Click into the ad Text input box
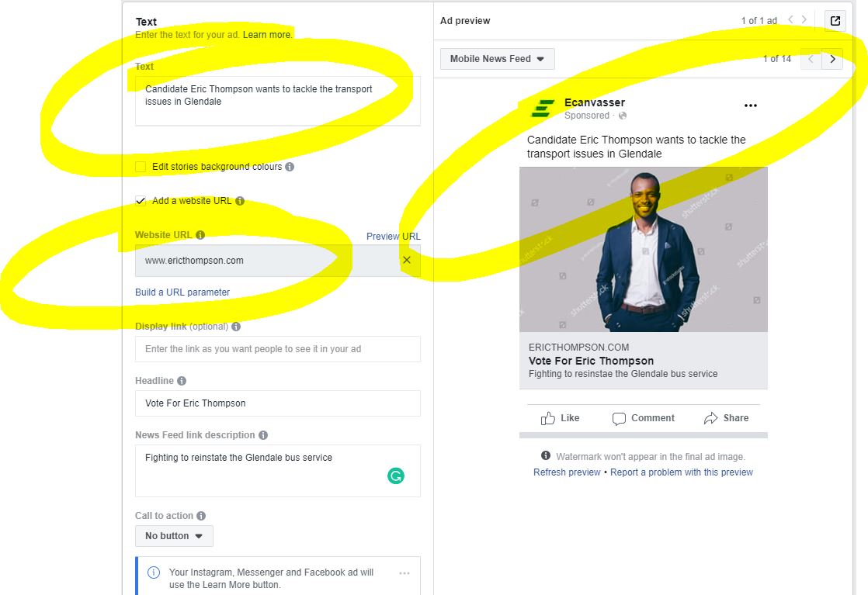The width and height of the screenshot is (868, 595). coord(277,101)
